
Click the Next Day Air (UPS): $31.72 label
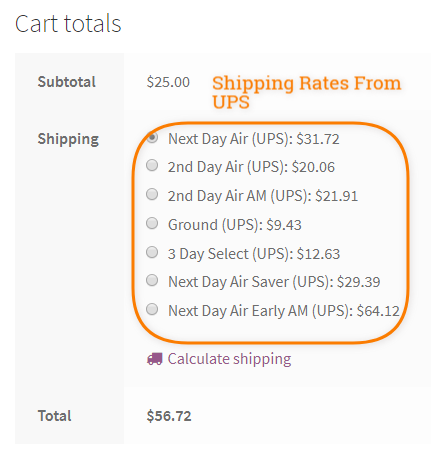[254, 139]
